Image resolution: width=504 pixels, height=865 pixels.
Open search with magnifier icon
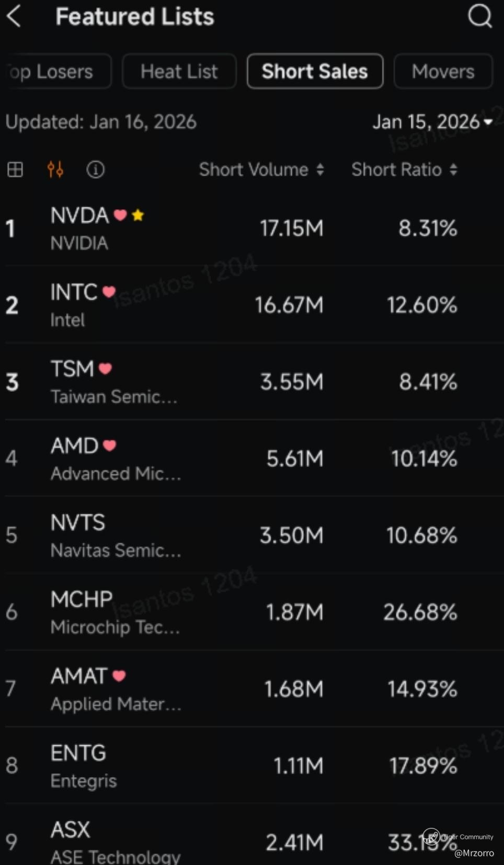coord(479,16)
